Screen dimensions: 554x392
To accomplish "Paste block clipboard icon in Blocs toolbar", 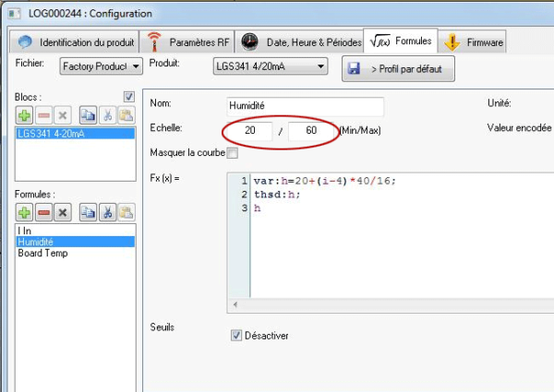I will tap(126, 115).
